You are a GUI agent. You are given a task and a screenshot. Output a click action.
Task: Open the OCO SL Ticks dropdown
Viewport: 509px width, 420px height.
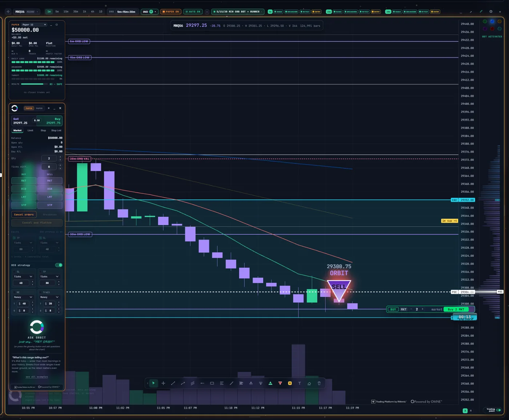pos(23,277)
